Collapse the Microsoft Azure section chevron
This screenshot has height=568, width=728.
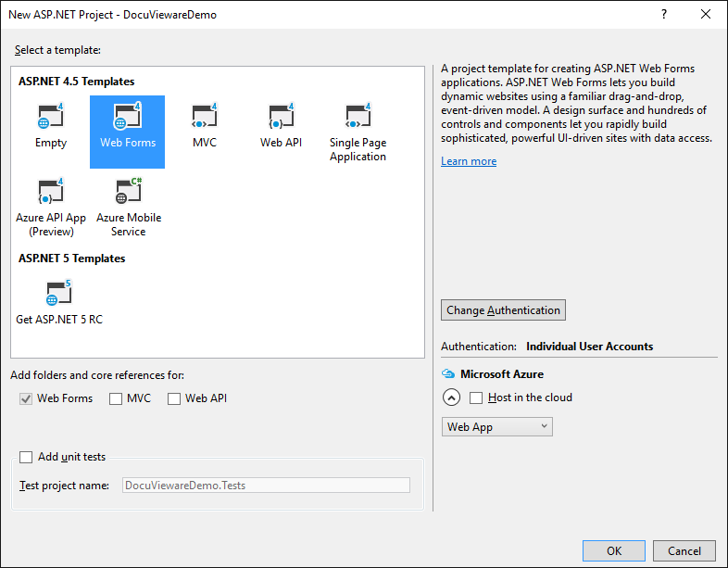[x=451, y=398]
